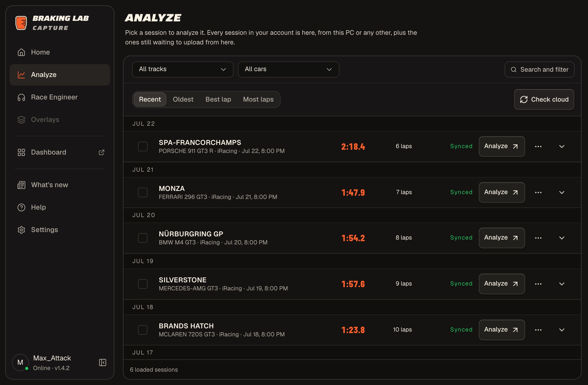The width and height of the screenshot is (588, 385).
Task: Click the Race Engineer headset icon
Action: [21, 97]
